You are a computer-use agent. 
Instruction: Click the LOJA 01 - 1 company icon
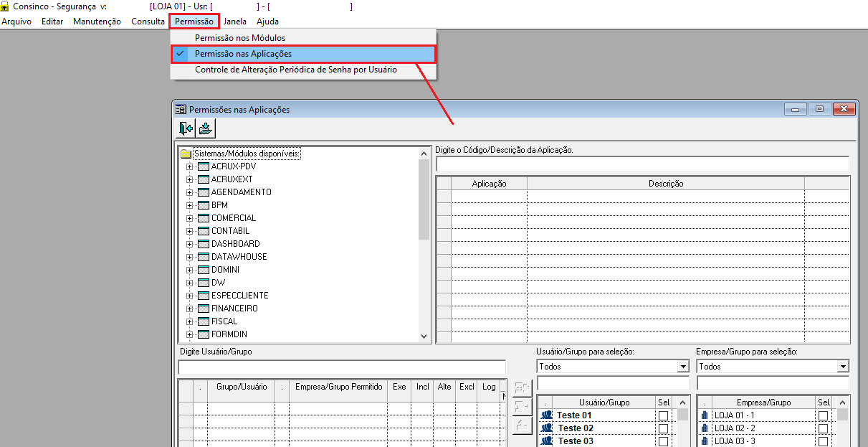click(705, 415)
